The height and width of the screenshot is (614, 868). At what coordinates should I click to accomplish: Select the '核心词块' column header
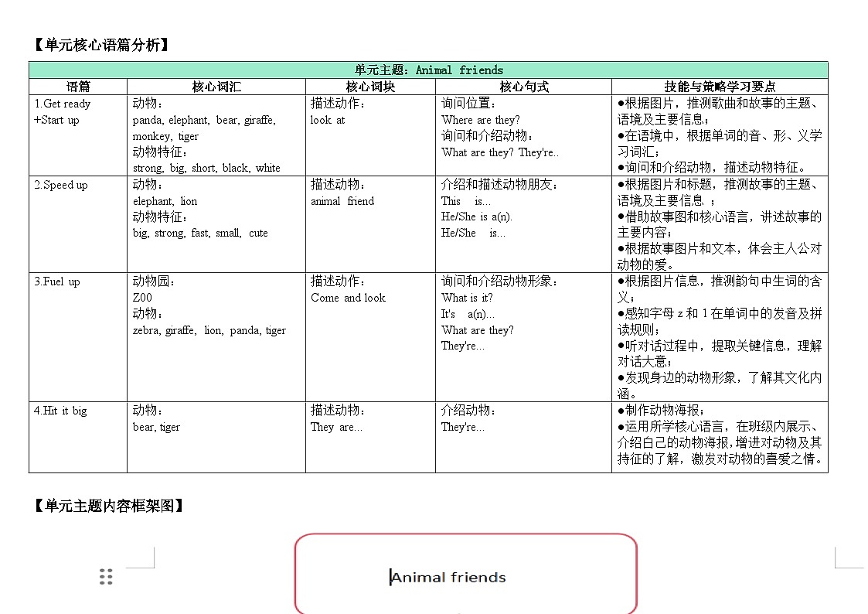click(x=370, y=87)
